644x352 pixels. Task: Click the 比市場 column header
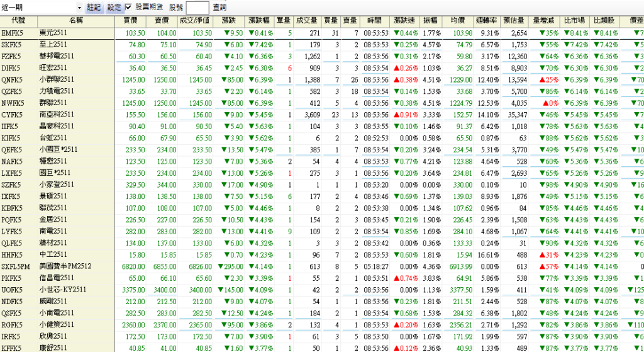pos(574,21)
